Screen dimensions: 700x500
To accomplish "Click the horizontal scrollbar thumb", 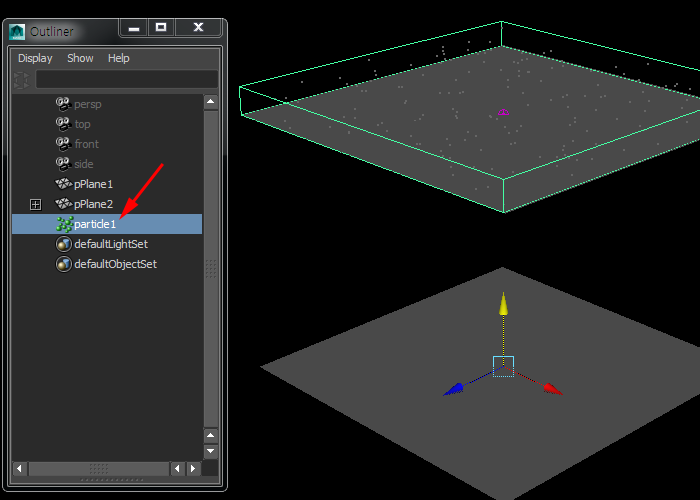I will click(99, 468).
